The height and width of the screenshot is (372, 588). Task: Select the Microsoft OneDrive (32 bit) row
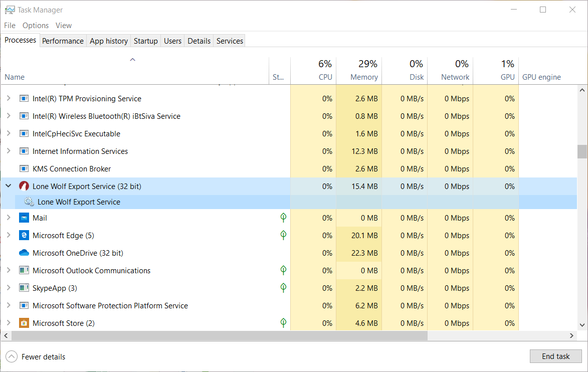(x=289, y=253)
